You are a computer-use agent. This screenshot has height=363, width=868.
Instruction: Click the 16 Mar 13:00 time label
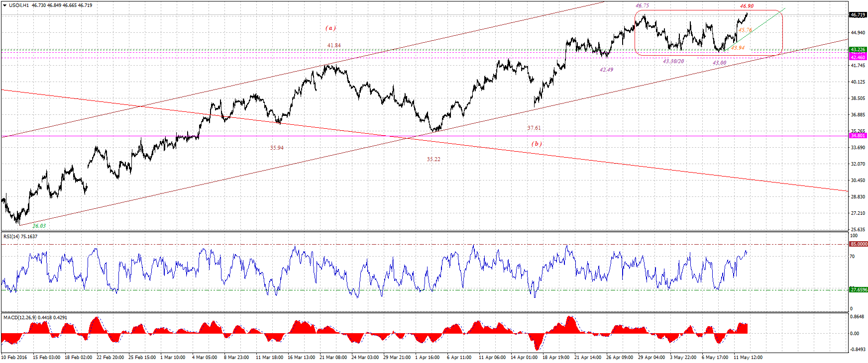(301, 358)
